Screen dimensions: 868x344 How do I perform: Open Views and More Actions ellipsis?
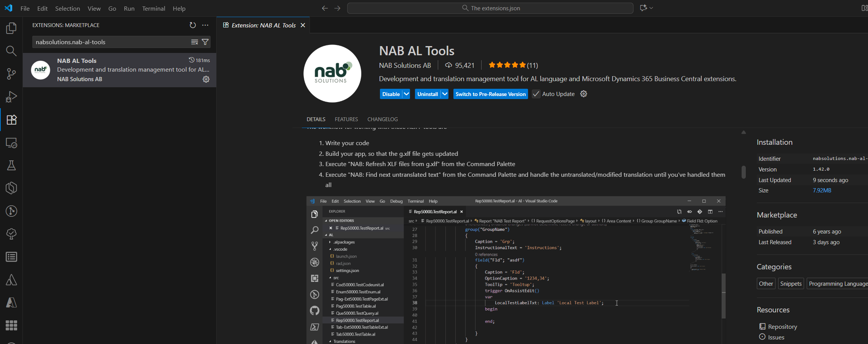point(205,25)
